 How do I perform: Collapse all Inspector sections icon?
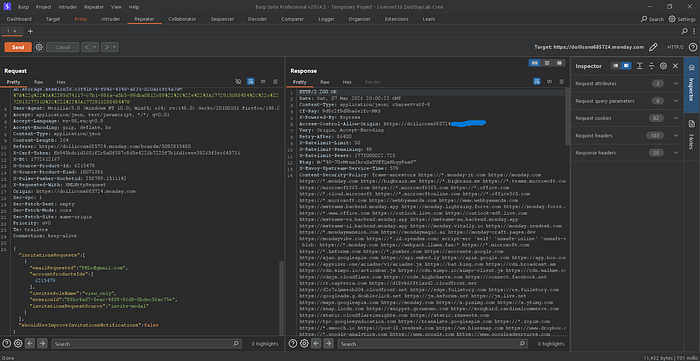(x=651, y=66)
